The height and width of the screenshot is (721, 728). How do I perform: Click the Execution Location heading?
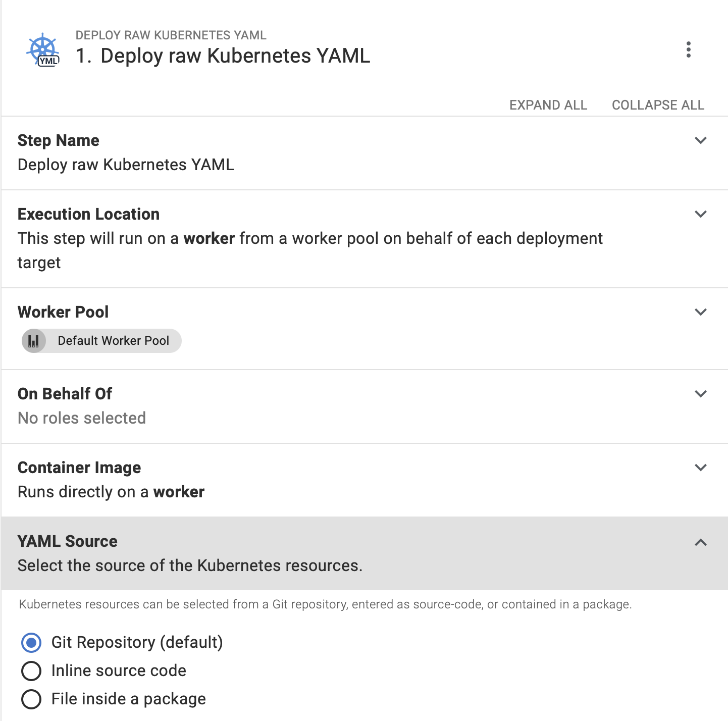[89, 214]
